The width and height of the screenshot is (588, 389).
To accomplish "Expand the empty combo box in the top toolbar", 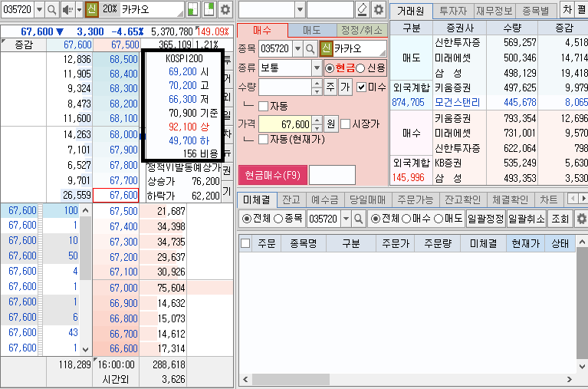I will tap(300, 10).
